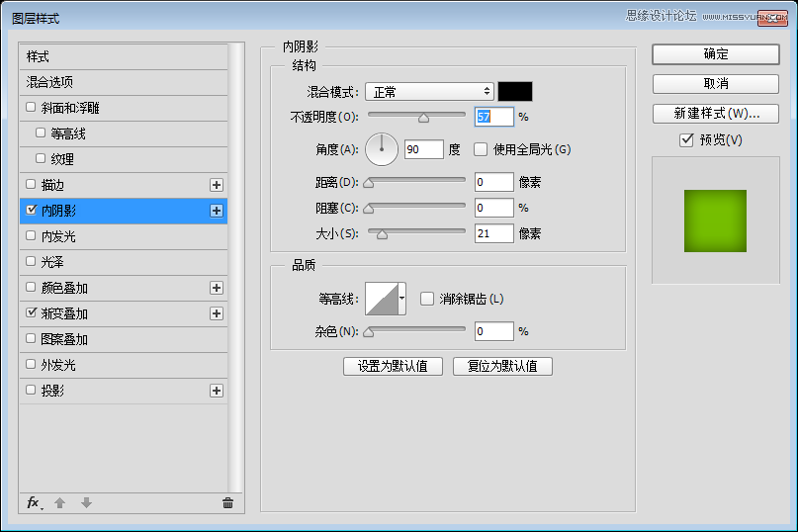Check 消除锯齿 option

point(427,299)
